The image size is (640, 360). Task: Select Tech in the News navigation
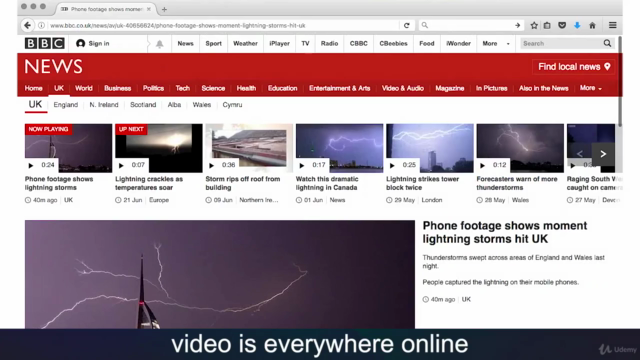point(183,88)
